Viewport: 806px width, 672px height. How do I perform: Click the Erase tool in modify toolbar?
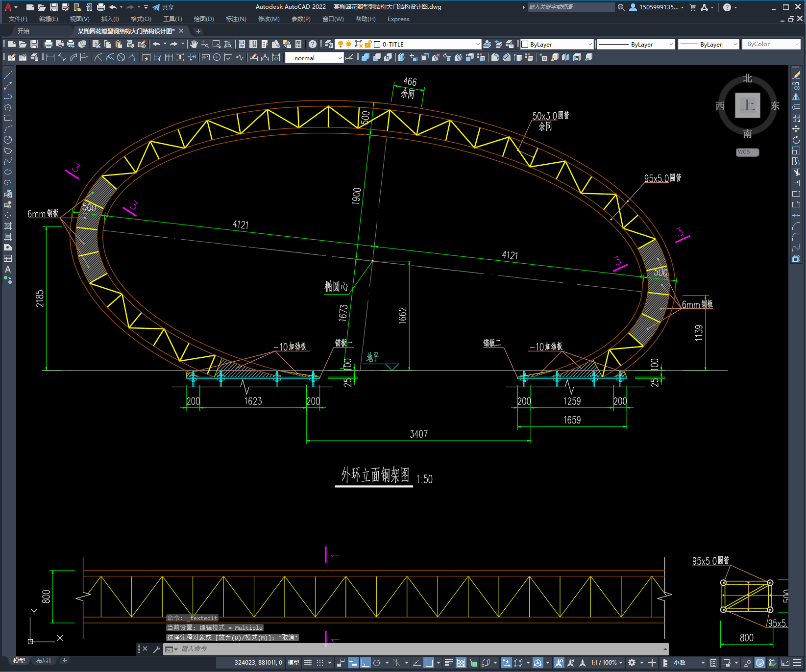[x=796, y=75]
